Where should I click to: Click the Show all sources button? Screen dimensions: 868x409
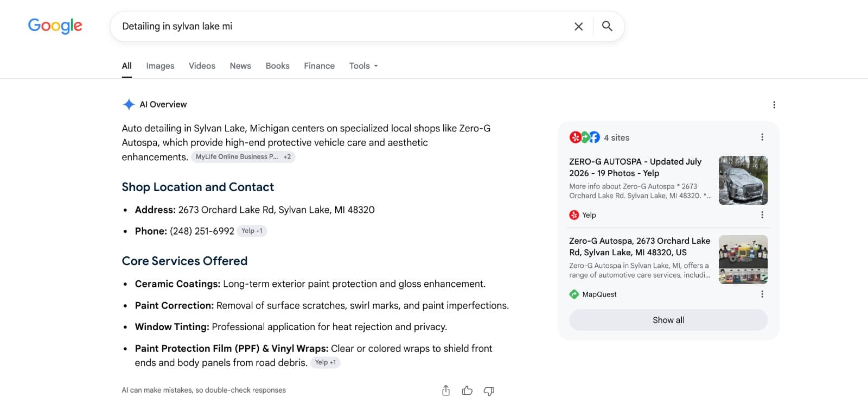668,320
